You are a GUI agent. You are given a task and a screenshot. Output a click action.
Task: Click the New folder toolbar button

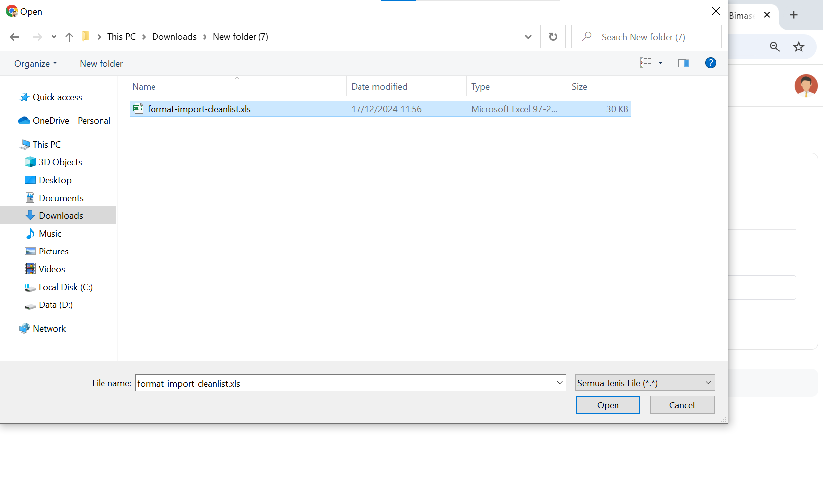point(101,64)
